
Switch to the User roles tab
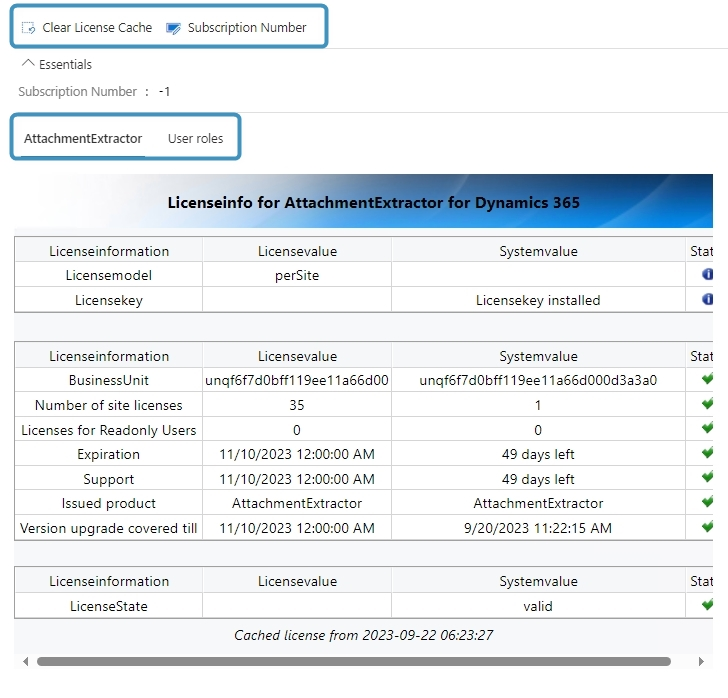(x=195, y=139)
